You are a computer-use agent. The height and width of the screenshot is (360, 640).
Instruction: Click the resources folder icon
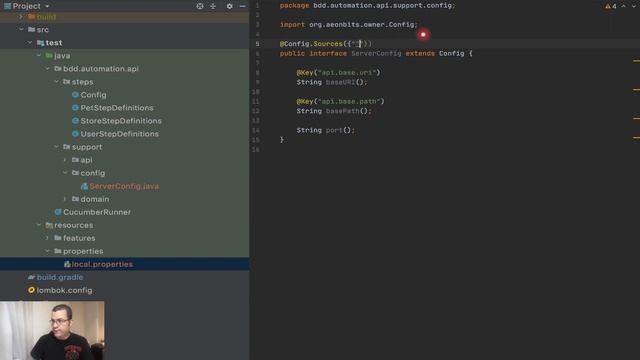tap(49, 225)
